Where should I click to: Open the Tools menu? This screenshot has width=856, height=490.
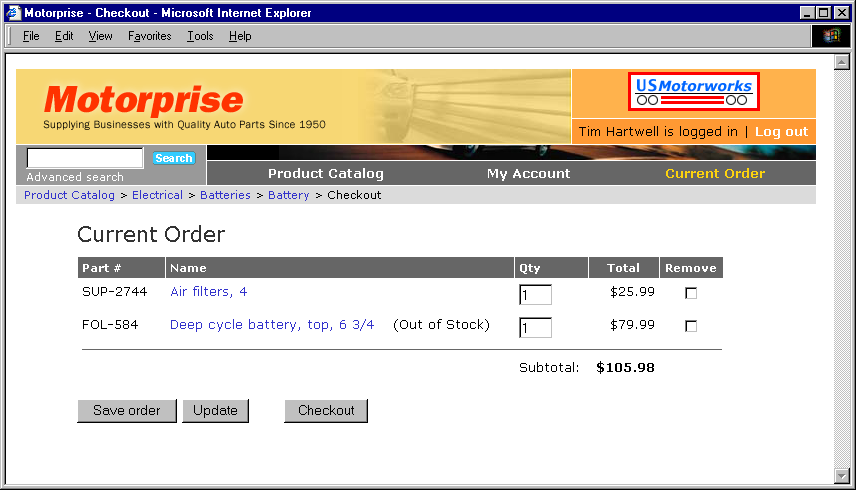coord(200,36)
